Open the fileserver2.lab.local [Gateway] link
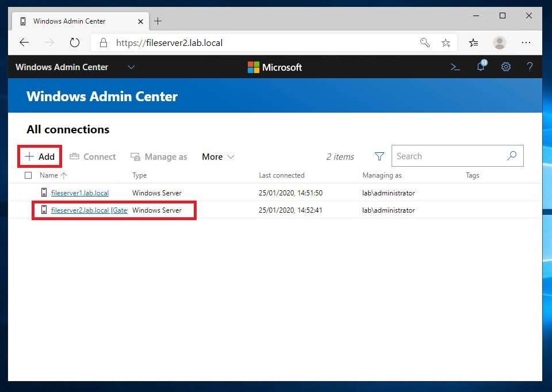Viewport: 552px width, 392px height. coord(89,210)
